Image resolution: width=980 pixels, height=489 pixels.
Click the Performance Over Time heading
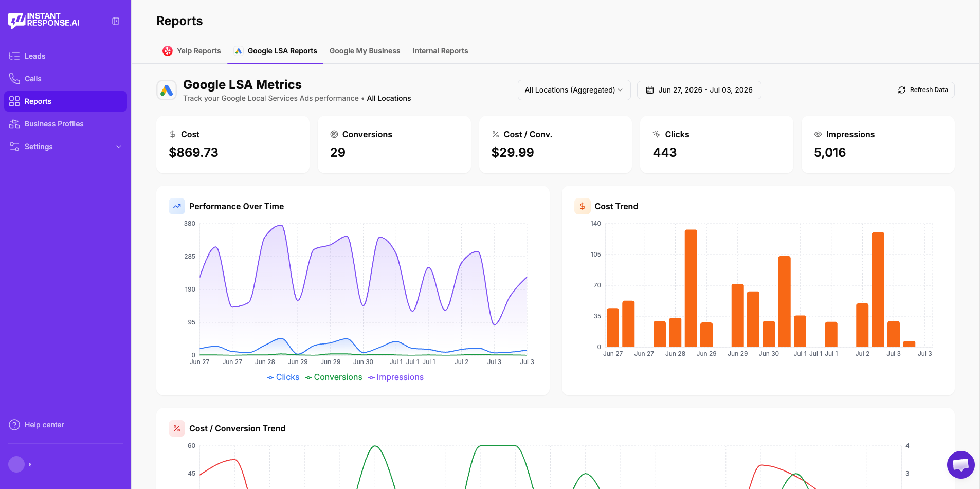(237, 206)
